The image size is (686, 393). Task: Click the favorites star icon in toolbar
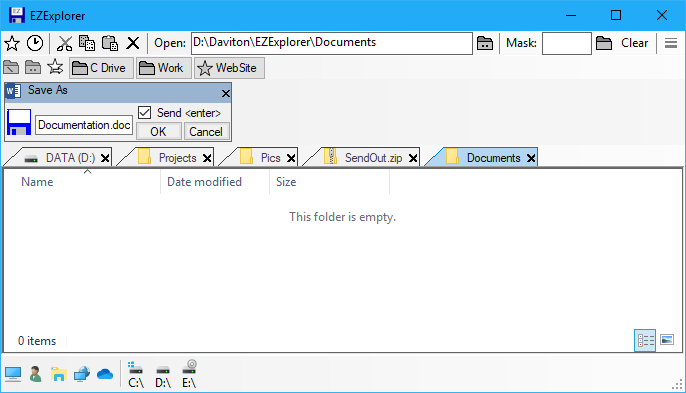click(x=12, y=43)
